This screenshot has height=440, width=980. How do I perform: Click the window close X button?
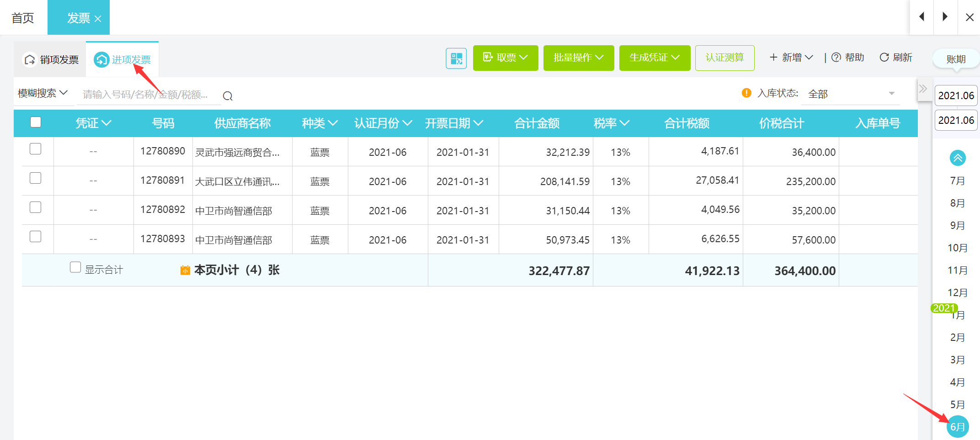pos(969,17)
